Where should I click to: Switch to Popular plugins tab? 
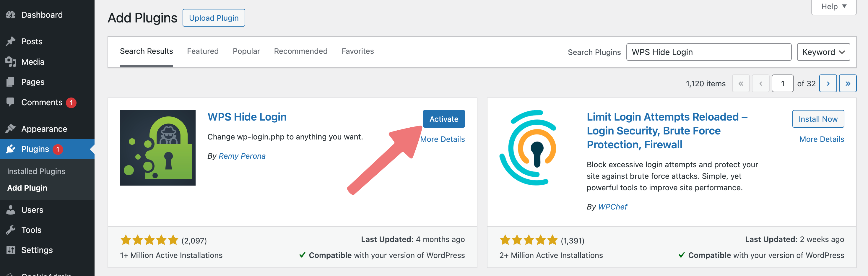click(x=246, y=51)
